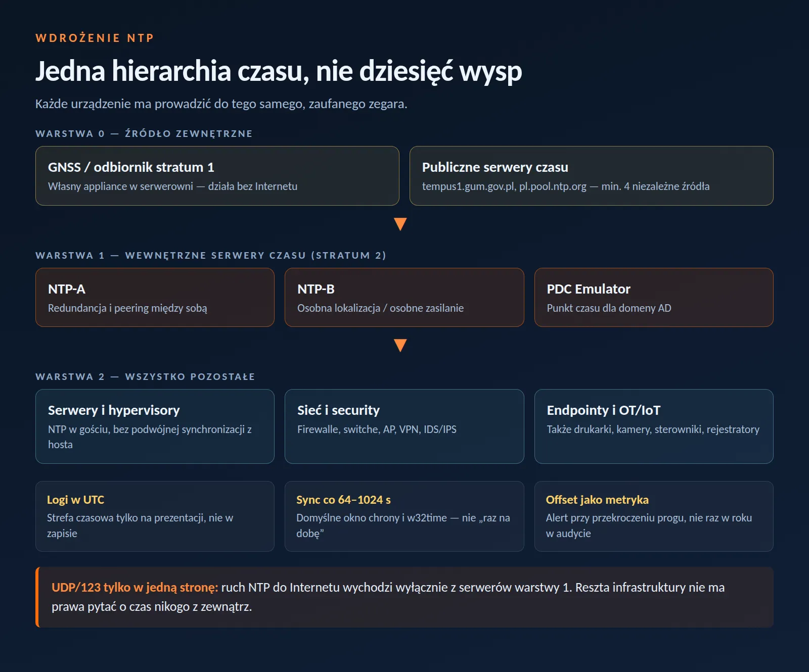Click 'prawa pytać o czas nikogo z zewnątrz.' line
Image resolution: width=809 pixels, height=672 pixels.
click(x=152, y=607)
